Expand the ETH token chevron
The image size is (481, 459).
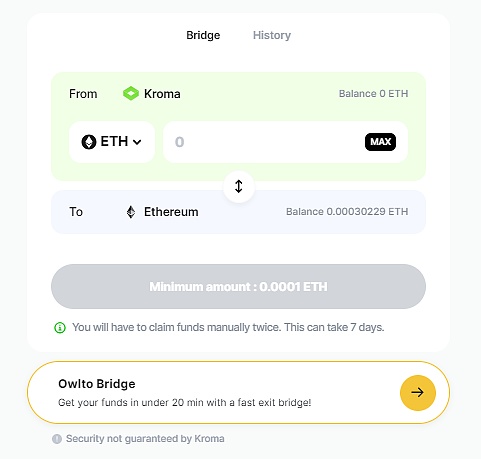point(137,142)
